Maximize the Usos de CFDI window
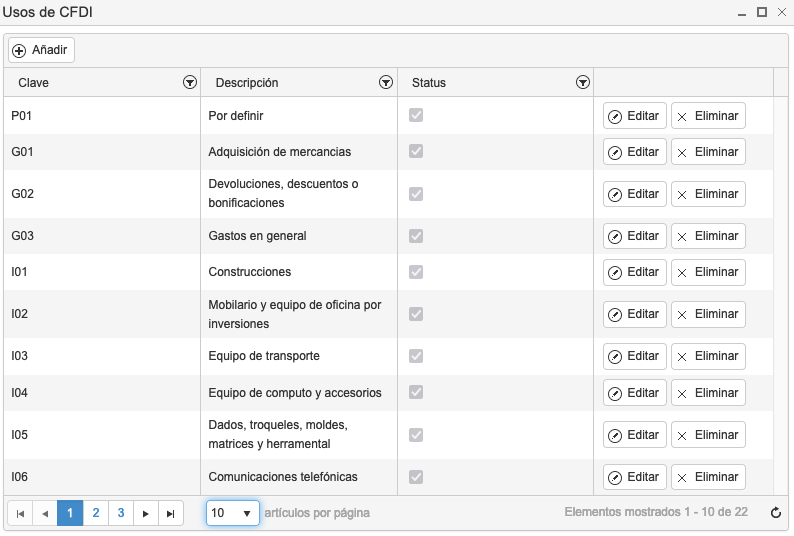Screen dimensions: 794x536 point(762,12)
